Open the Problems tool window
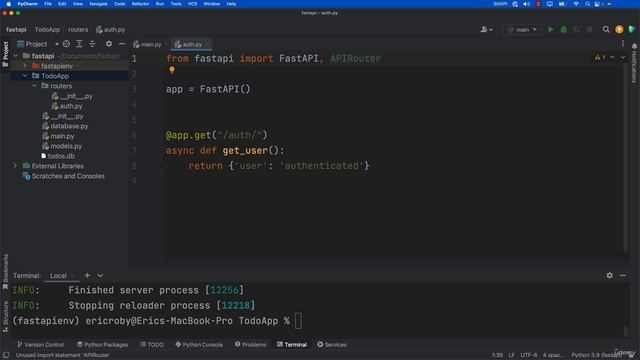Image resolution: width=640 pixels, height=360 pixels. click(x=250, y=344)
